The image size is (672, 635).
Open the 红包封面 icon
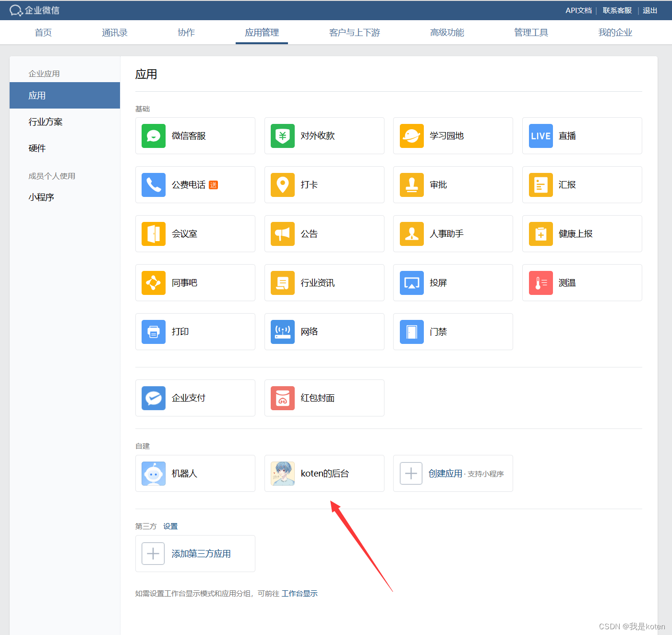click(283, 398)
